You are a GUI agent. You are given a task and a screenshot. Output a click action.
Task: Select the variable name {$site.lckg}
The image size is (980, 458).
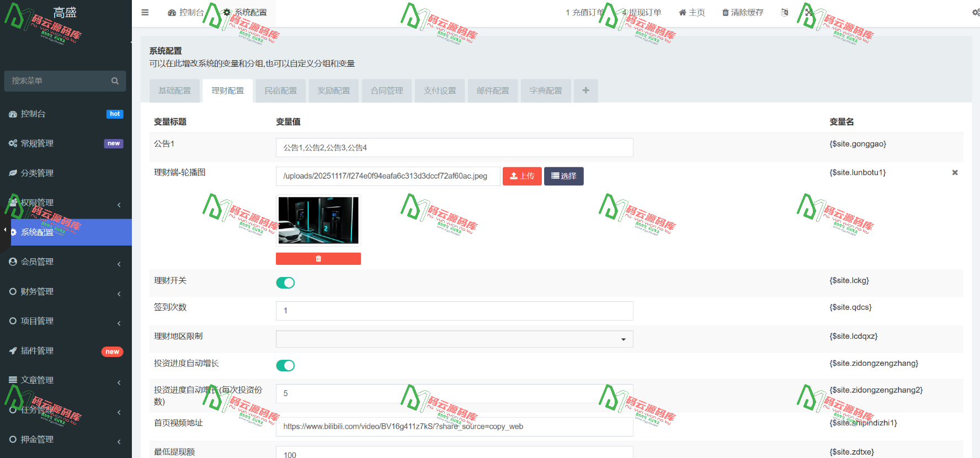click(849, 281)
